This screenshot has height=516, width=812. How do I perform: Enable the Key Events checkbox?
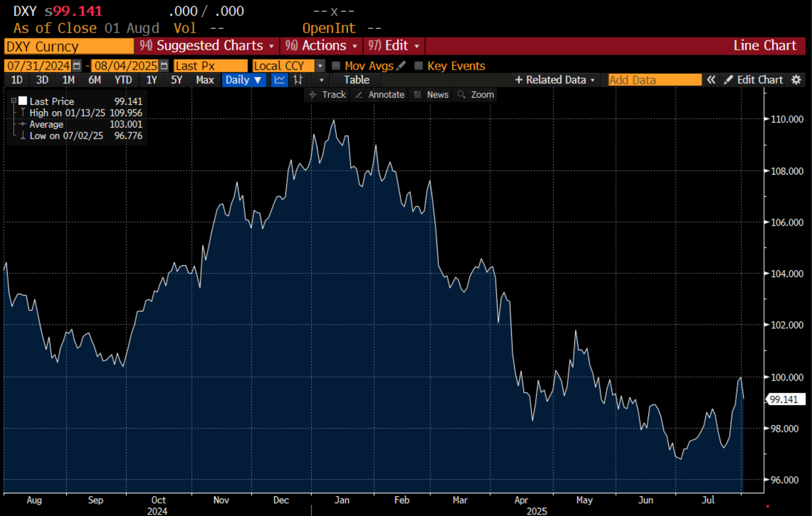[x=418, y=66]
